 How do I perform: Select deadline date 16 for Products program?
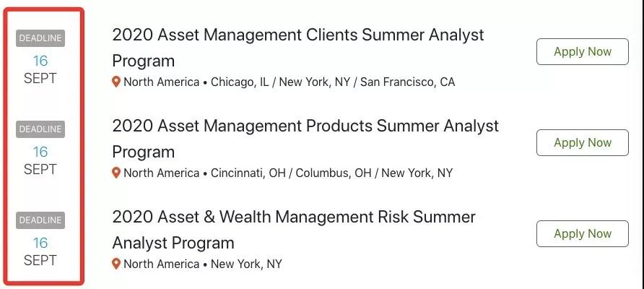coord(40,152)
